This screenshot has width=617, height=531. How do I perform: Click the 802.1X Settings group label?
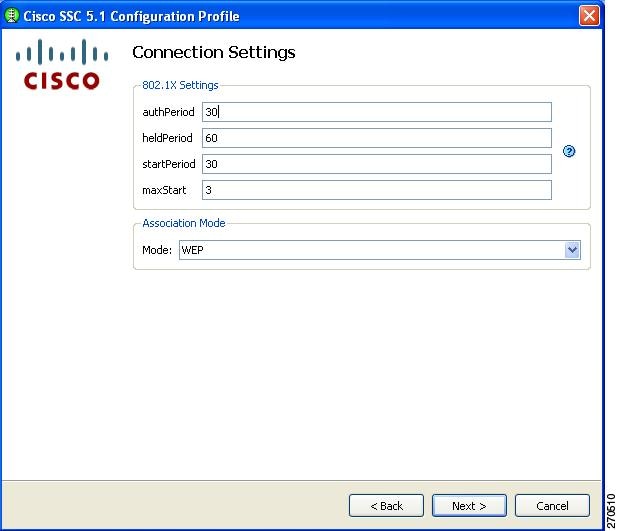(x=180, y=85)
